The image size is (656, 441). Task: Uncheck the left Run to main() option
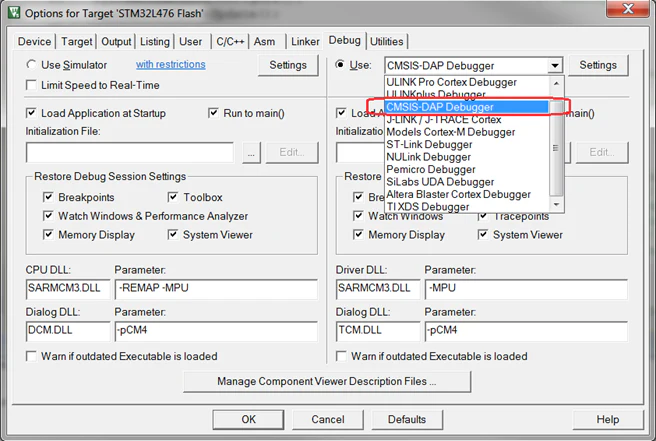pos(215,113)
